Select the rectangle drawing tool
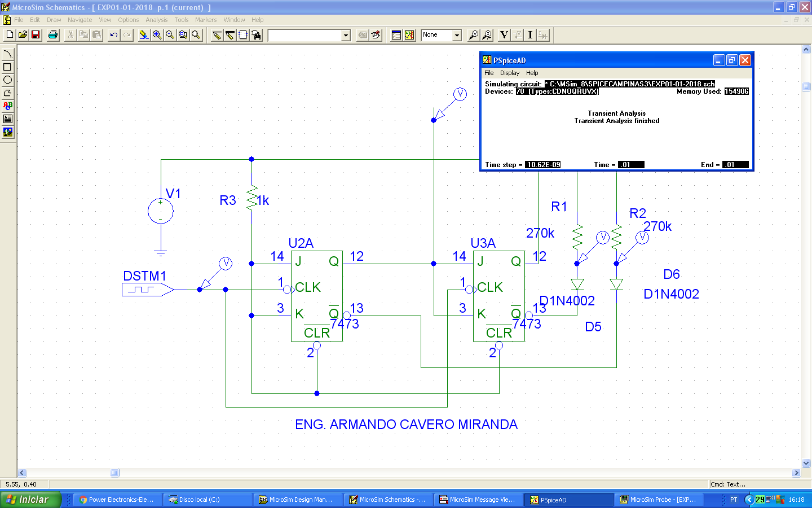 [7, 66]
